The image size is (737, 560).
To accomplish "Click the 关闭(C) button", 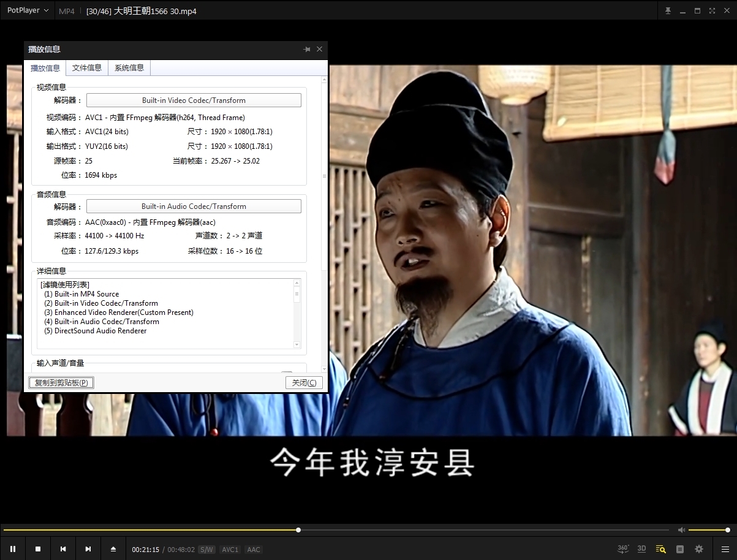I will click(x=304, y=383).
